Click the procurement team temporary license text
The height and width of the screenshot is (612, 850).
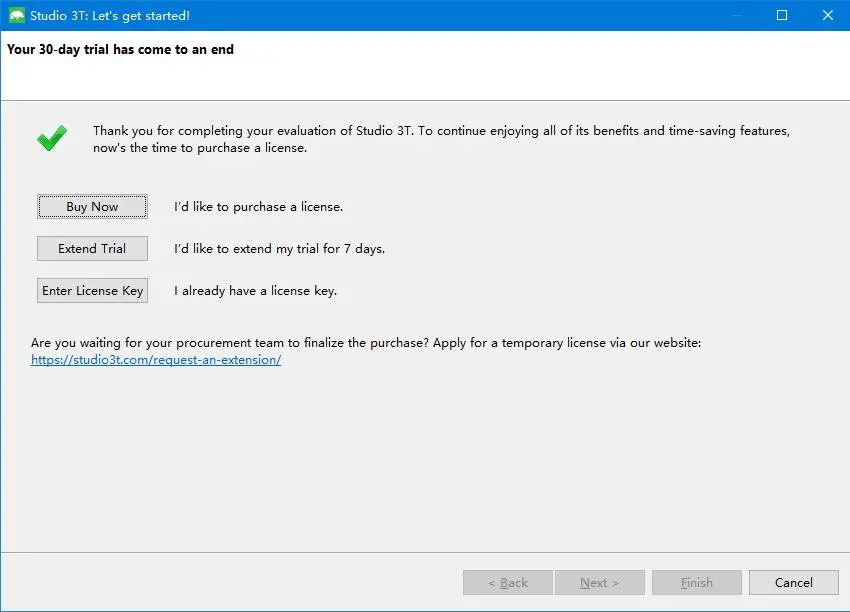click(x=366, y=343)
